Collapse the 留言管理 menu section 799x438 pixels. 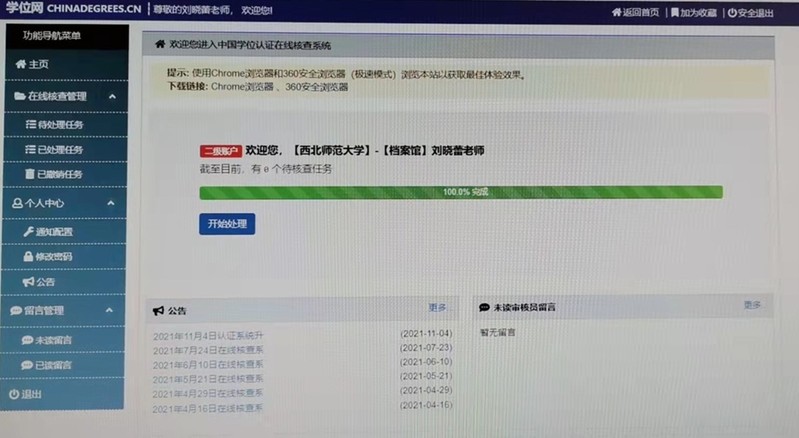coord(111,311)
